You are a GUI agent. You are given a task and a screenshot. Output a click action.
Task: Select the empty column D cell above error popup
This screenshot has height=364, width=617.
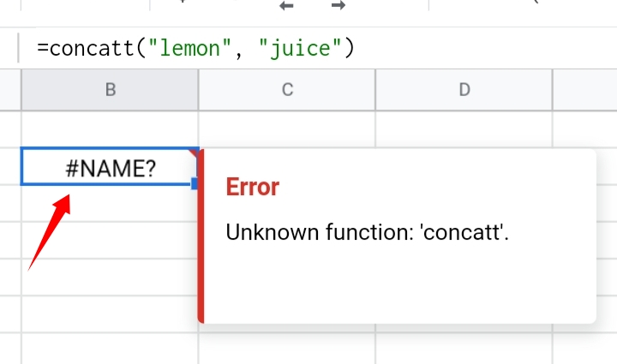464,129
